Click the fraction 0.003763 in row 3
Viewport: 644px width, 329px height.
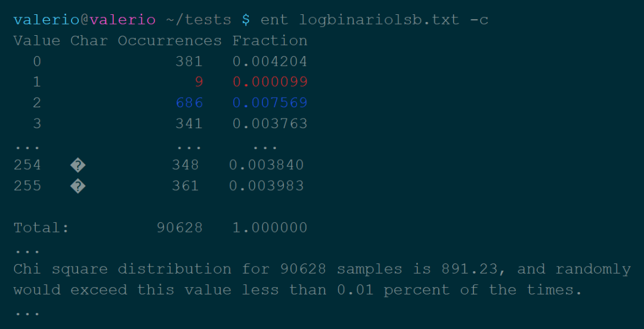click(x=270, y=123)
